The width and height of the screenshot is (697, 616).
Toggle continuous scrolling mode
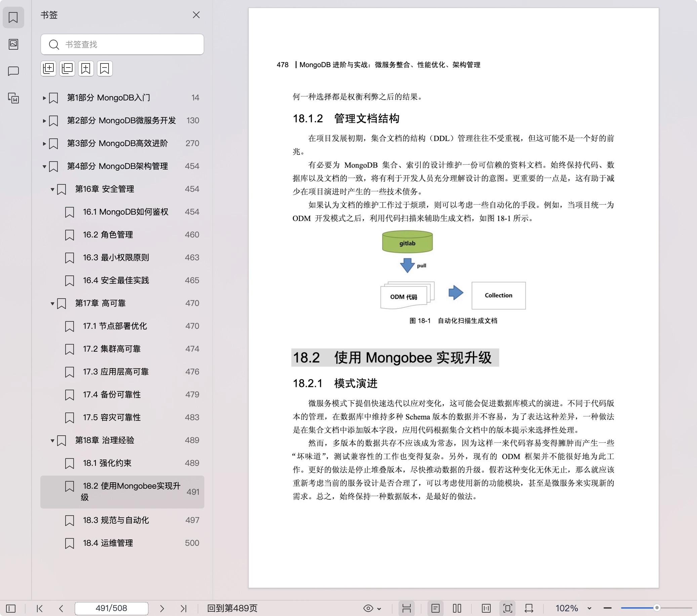coord(406,608)
